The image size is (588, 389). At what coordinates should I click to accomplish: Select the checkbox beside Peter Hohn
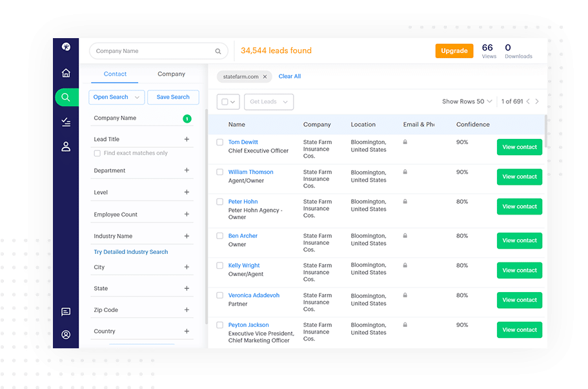pos(219,201)
